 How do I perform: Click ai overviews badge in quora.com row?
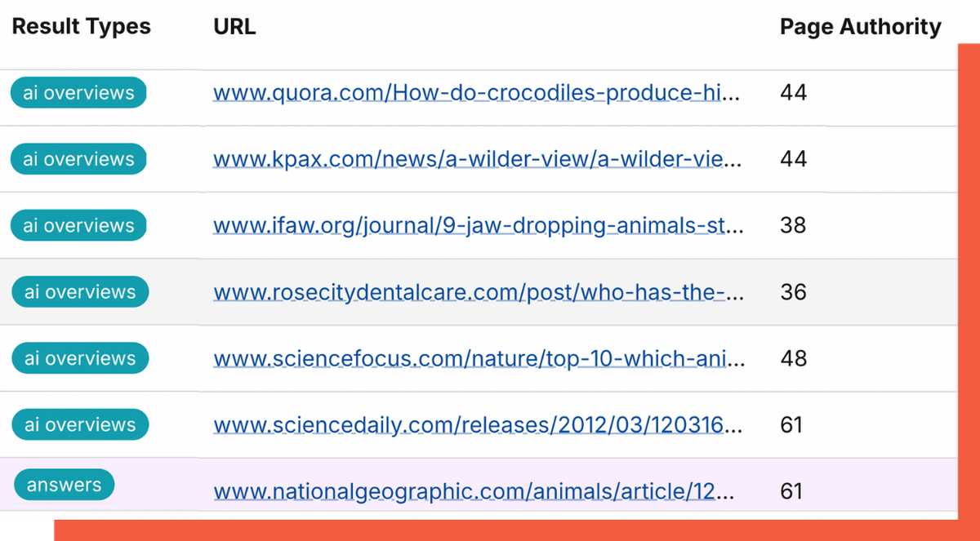pos(78,93)
